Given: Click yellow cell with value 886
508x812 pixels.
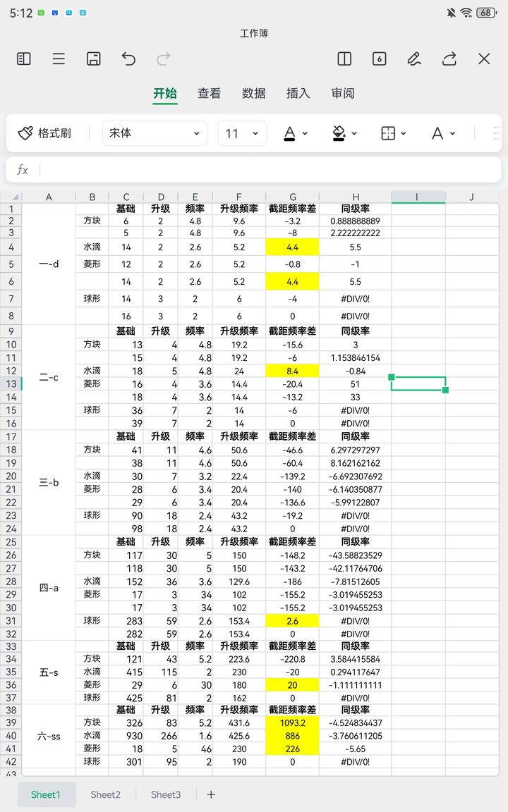Looking at the screenshot, I should click(293, 735).
